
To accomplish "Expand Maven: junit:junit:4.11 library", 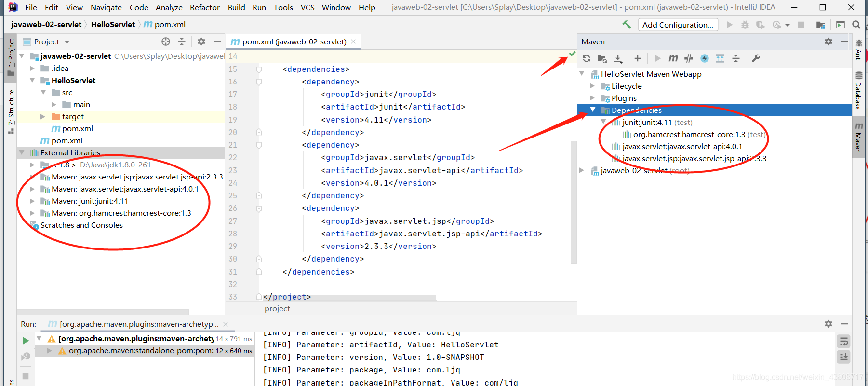I will pyautogui.click(x=32, y=201).
